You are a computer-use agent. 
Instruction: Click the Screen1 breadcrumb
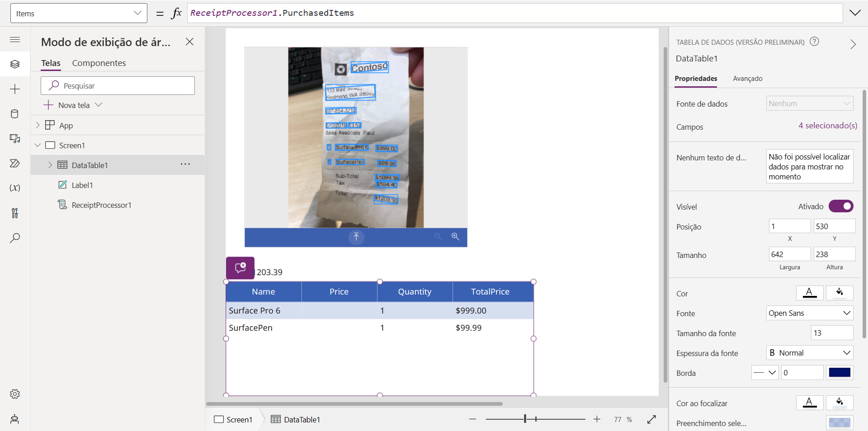(233, 419)
